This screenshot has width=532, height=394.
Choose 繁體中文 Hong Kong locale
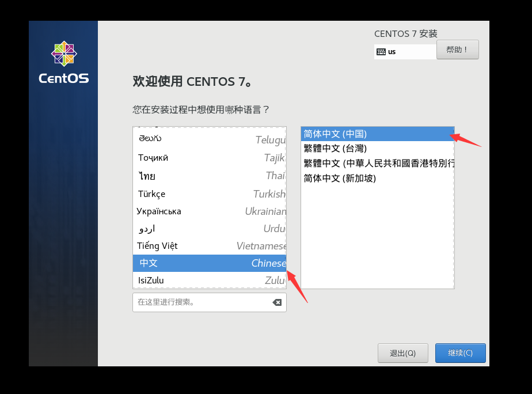coord(377,163)
